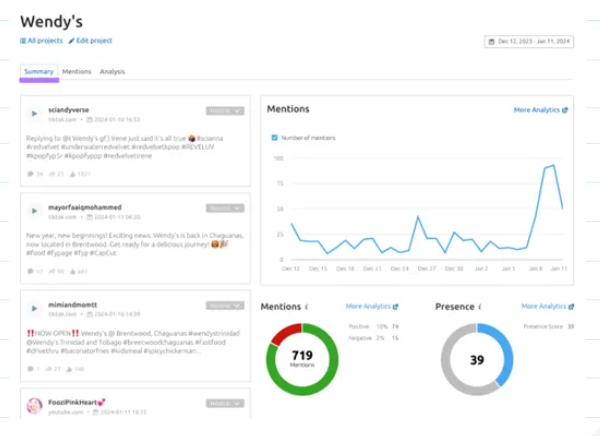Open sentiment dropdown on sciandyverse card
The width and height of the screenshot is (600, 436).
[225, 111]
